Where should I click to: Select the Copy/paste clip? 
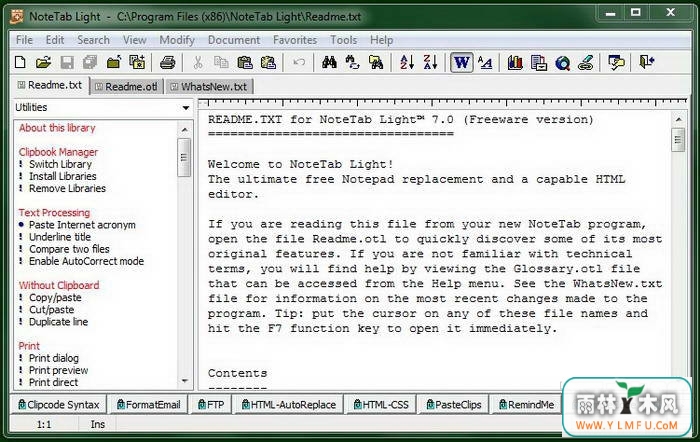tap(55, 298)
